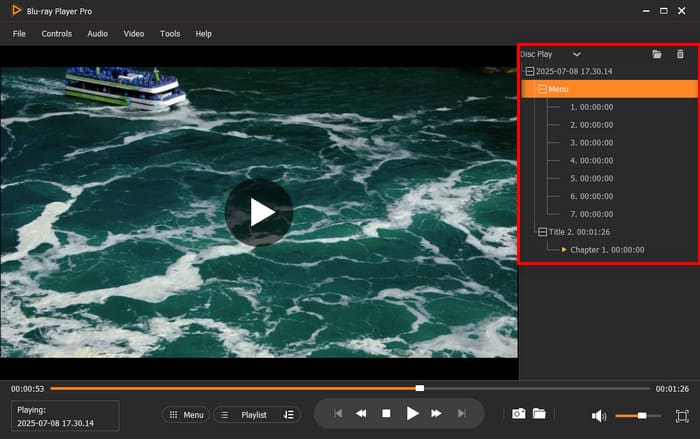Open snapshot folder icon beside the camera
The width and height of the screenshot is (700, 439).
click(539, 414)
